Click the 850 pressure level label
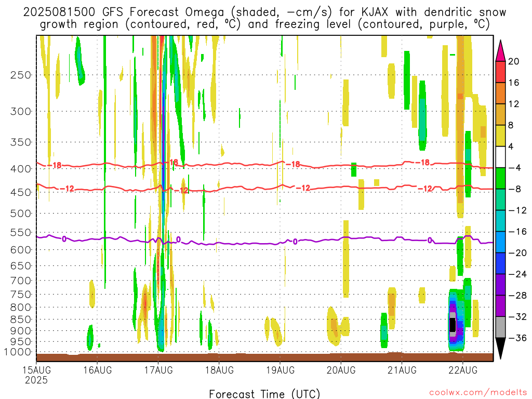Viewport: 532px width, 399px height. pyautogui.click(x=21, y=320)
